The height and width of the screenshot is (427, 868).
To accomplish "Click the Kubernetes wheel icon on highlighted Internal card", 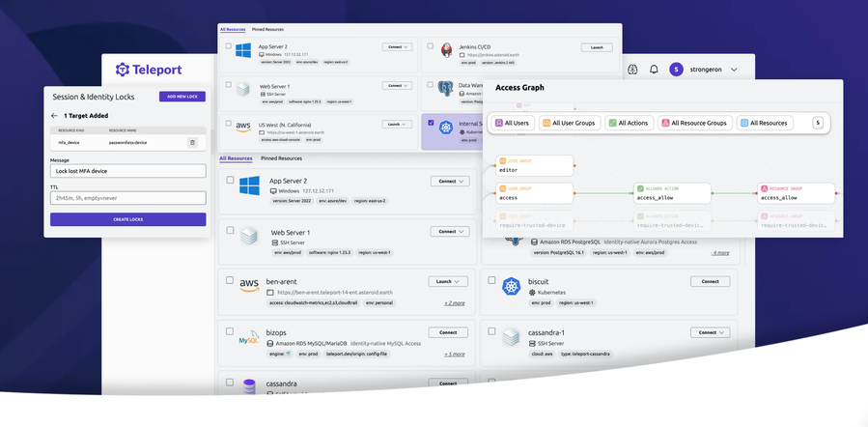I will [x=446, y=128].
